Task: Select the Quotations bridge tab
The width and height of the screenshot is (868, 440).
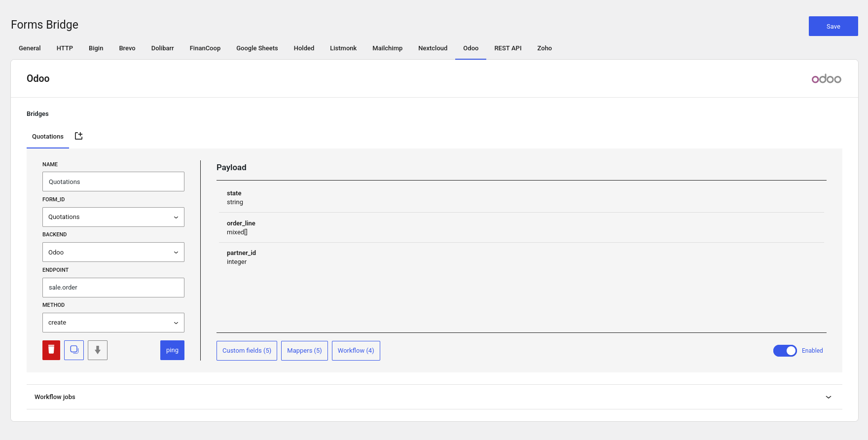Action: click(48, 137)
